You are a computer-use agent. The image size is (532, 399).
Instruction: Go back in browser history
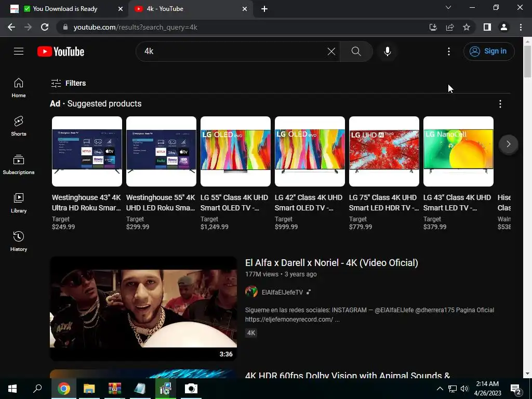click(11, 27)
